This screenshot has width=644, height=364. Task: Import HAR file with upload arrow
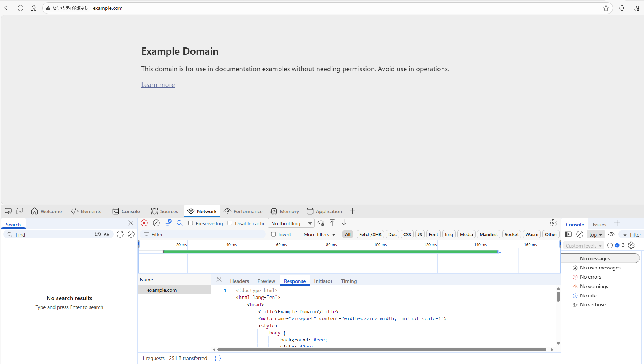tap(332, 223)
